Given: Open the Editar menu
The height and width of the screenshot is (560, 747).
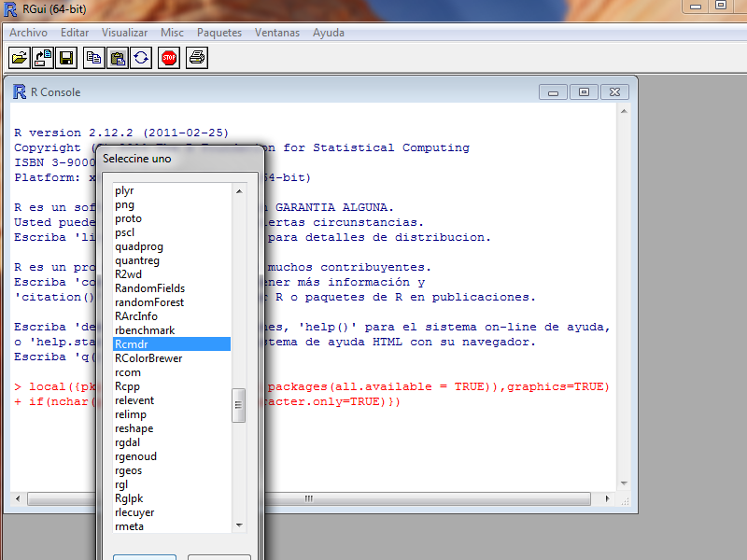Looking at the screenshot, I should coord(75,33).
